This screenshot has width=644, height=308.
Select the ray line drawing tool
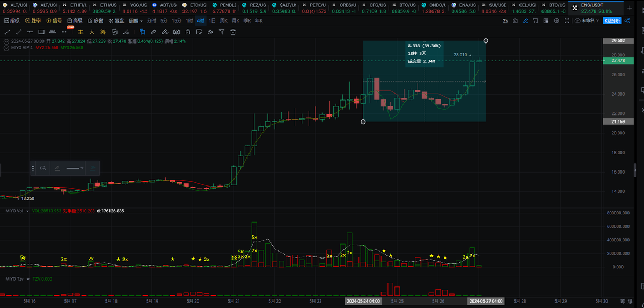19,32
